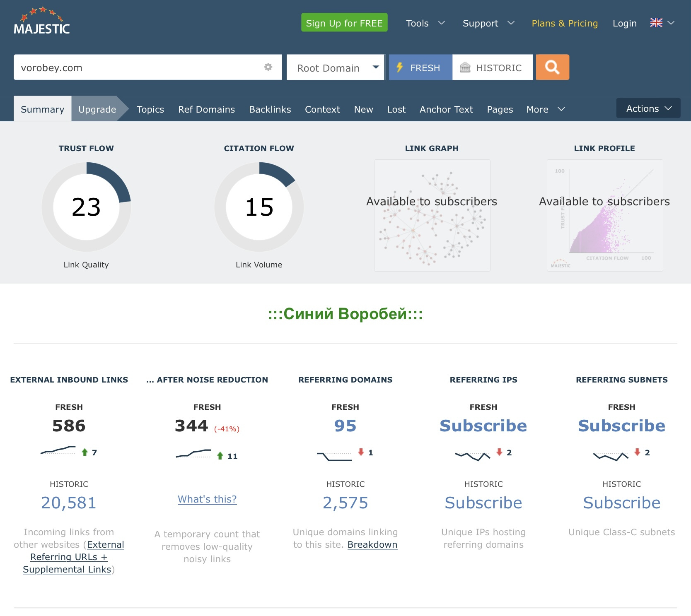
Task: Click noise reduction count 344
Action: 191,426
